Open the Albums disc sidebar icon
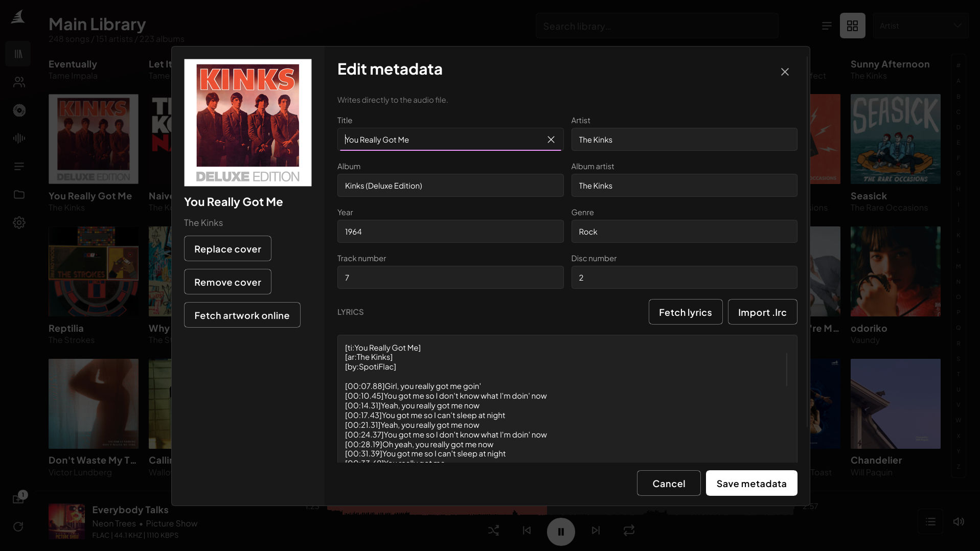 19,110
